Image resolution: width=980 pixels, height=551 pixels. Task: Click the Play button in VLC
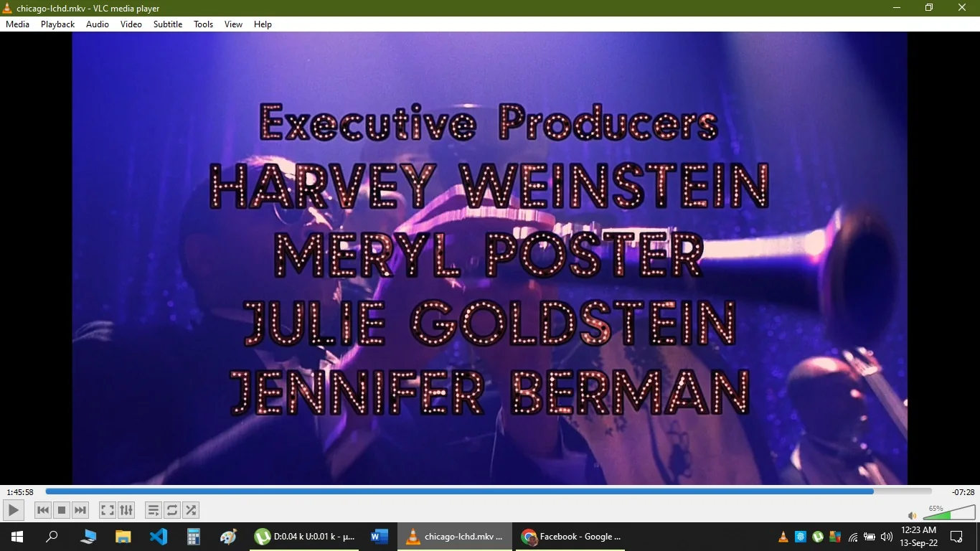coord(13,510)
